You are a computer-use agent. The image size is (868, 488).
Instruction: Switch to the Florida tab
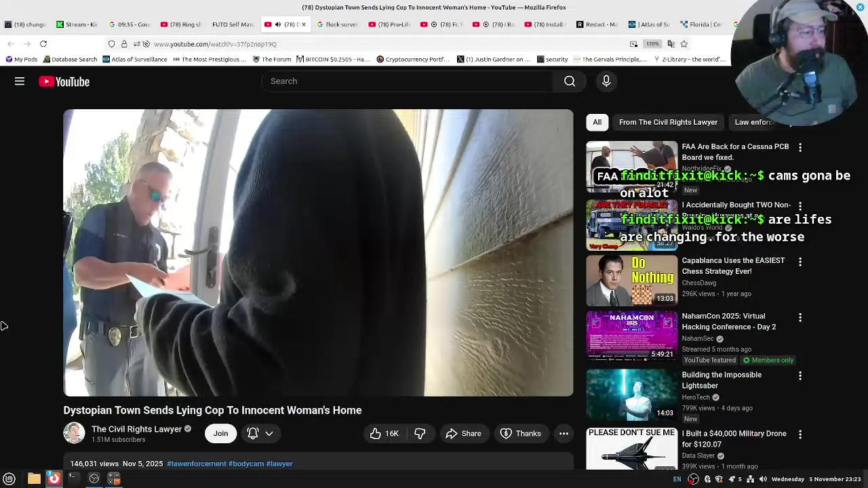tap(703, 24)
